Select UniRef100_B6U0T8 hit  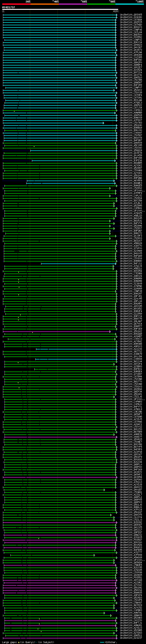tap(131, 138)
